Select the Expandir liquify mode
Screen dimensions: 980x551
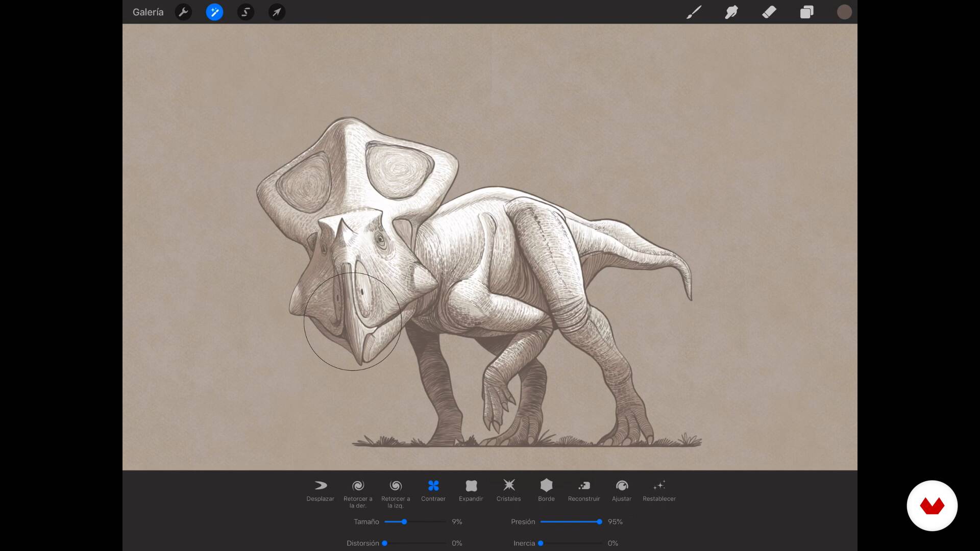coord(471,491)
